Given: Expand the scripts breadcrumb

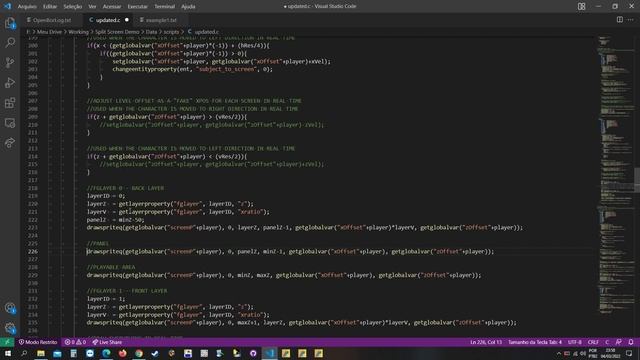Looking at the screenshot, I should [171, 32].
